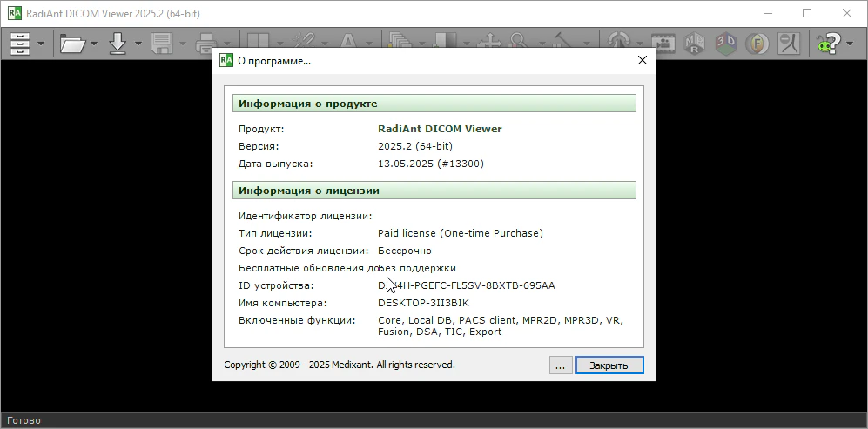Click the device ID value text

pyautogui.click(x=466, y=285)
